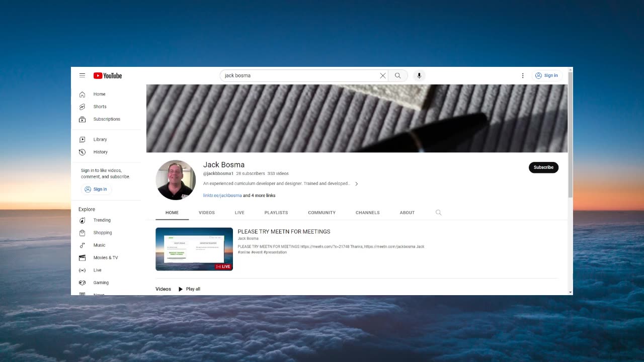644x362 pixels.
Task: Click the Play all triangle icon
Action: [x=181, y=289]
